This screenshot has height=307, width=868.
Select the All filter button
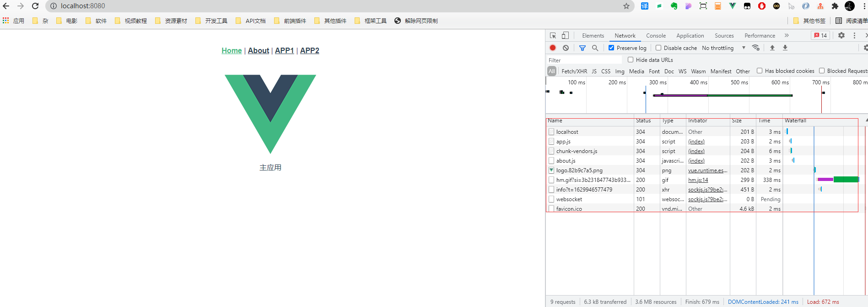click(552, 71)
